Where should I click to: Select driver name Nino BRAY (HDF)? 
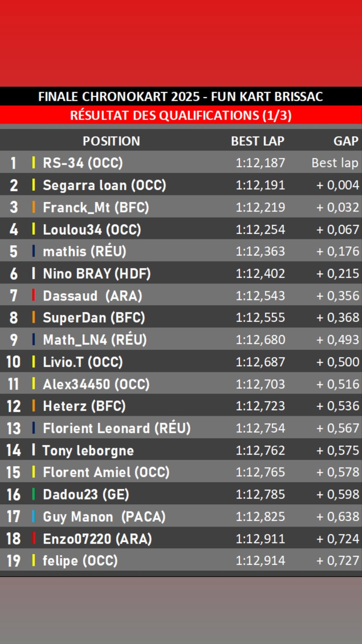coord(97,274)
